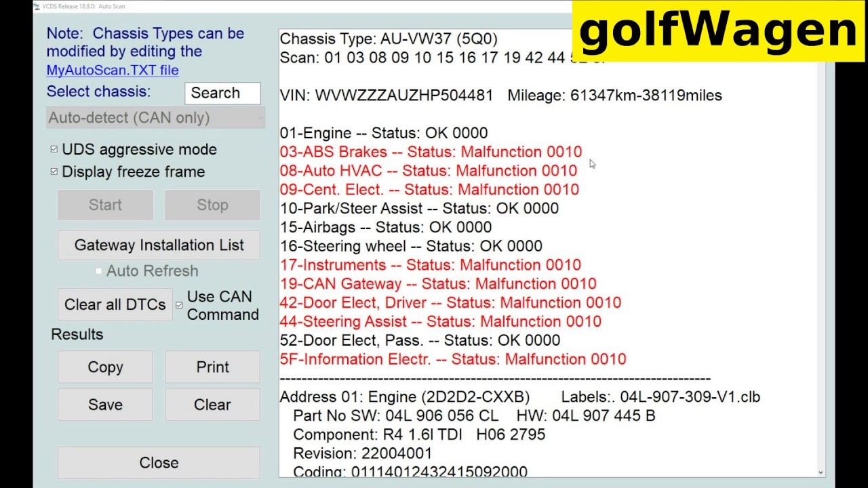Open the MyAutoScan.TXT file link
Image resolution: width=868 pixels, height=488 pixels.
point(113,70)
